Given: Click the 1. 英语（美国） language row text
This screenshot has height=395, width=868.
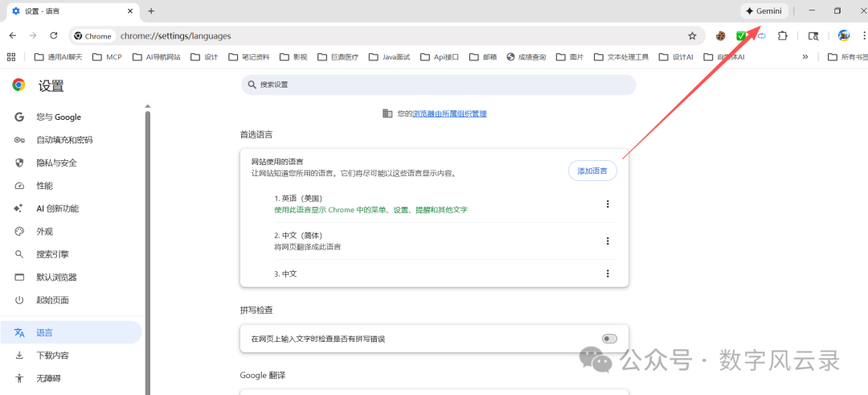Looking at the screenshot, I should tap(298, 199).
